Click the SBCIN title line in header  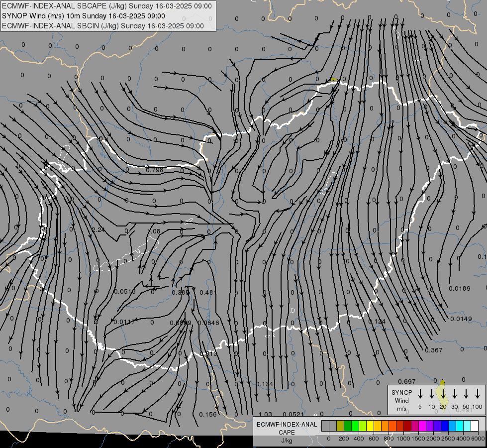point(103,26)
